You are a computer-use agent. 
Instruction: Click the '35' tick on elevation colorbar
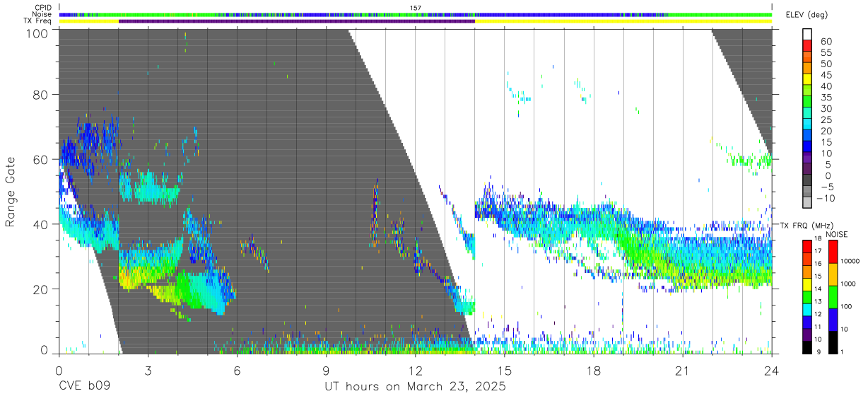pyautogui.click(x=826, y=98)
